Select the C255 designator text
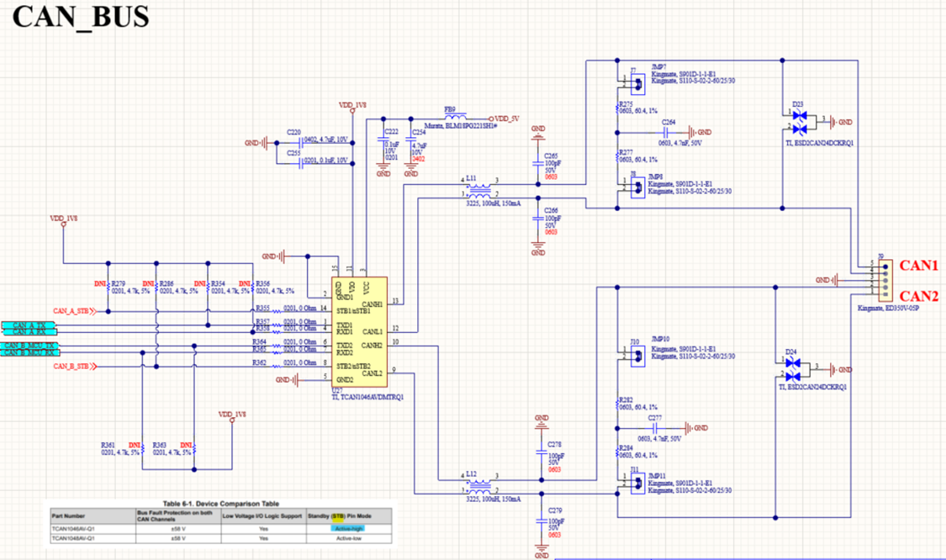Screen dimensions: 946x560 pos(293,153)
